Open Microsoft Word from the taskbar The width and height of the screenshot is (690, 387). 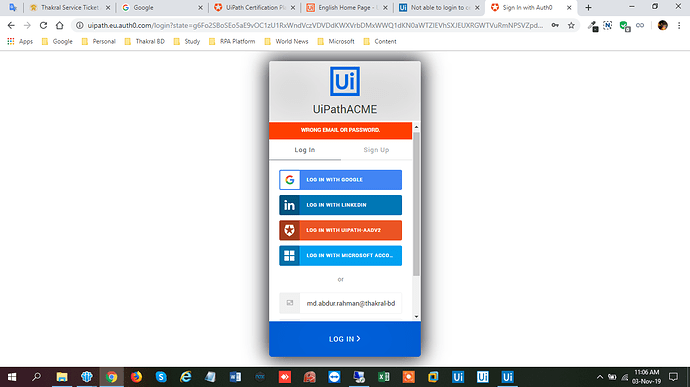235,377
